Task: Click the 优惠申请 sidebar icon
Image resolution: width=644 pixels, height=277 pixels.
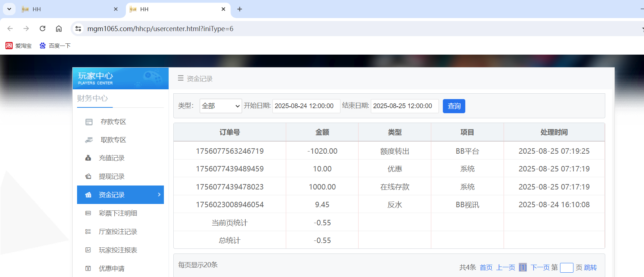Action: click(x=88, y=268)
